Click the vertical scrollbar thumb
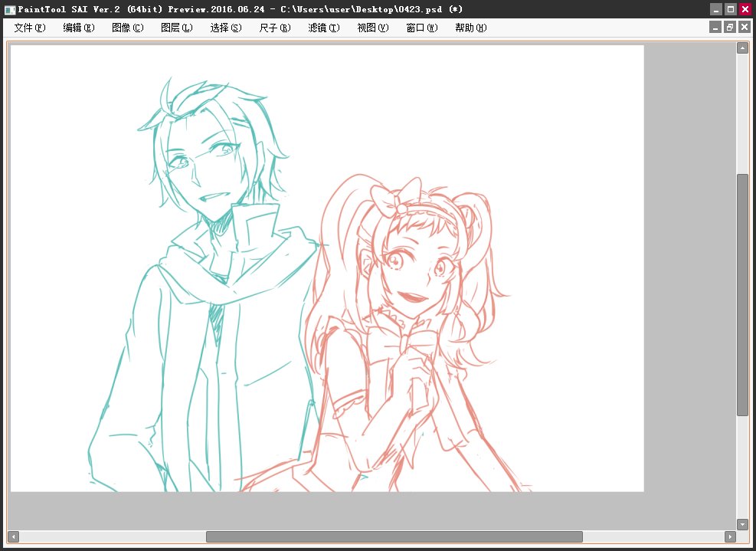The width and height of the screenshot is (756, 551). [742, 295]
